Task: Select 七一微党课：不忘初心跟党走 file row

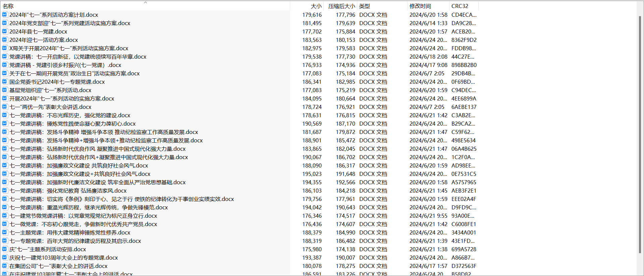Action: (x=83, y=224)
